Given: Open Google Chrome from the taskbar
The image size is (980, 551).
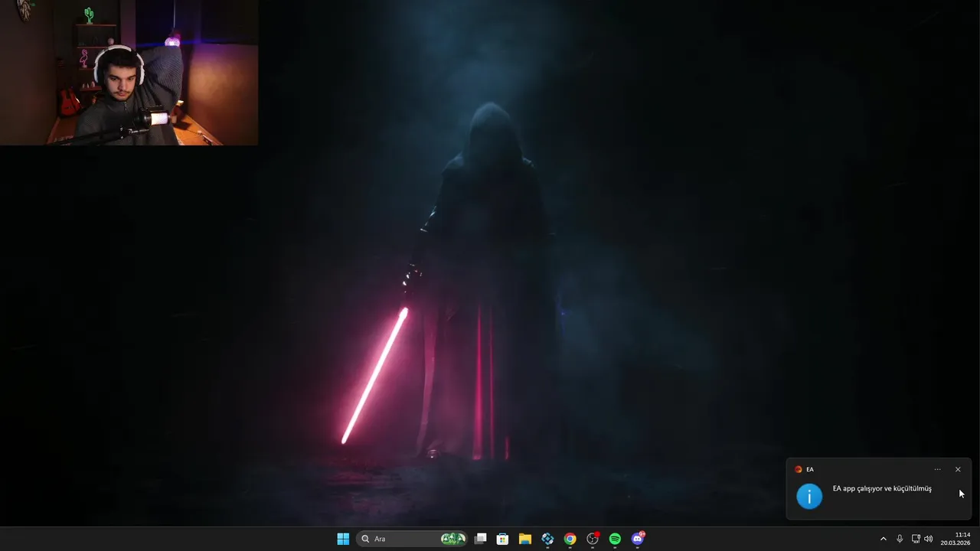Looking at the screenshot, I should click(570, 539).
